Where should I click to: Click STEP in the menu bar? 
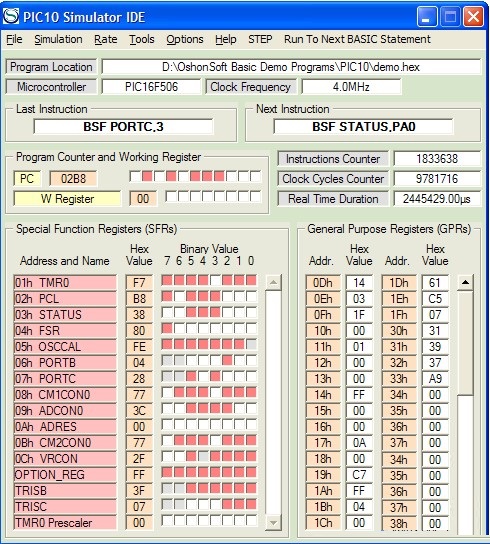(260, 39)
